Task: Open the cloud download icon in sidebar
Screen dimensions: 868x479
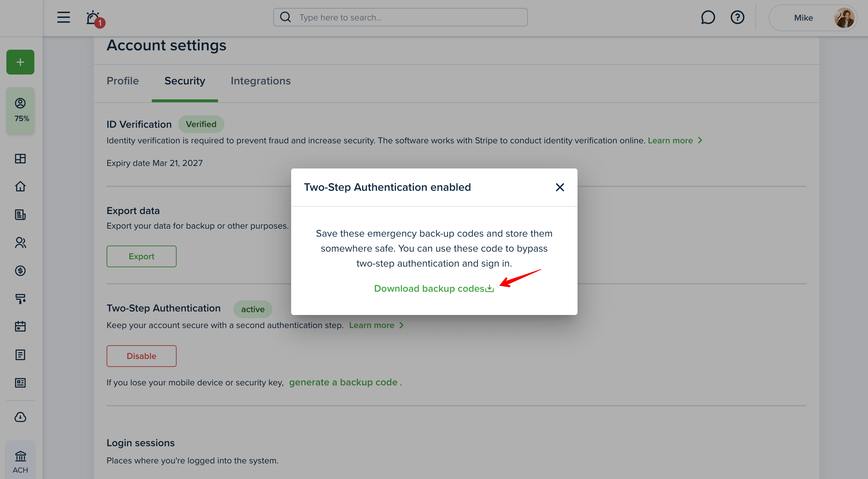Action: (x=20, y=417)
